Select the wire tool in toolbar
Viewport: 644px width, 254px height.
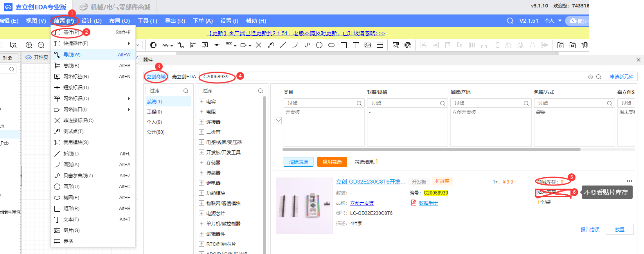(180, 45)
